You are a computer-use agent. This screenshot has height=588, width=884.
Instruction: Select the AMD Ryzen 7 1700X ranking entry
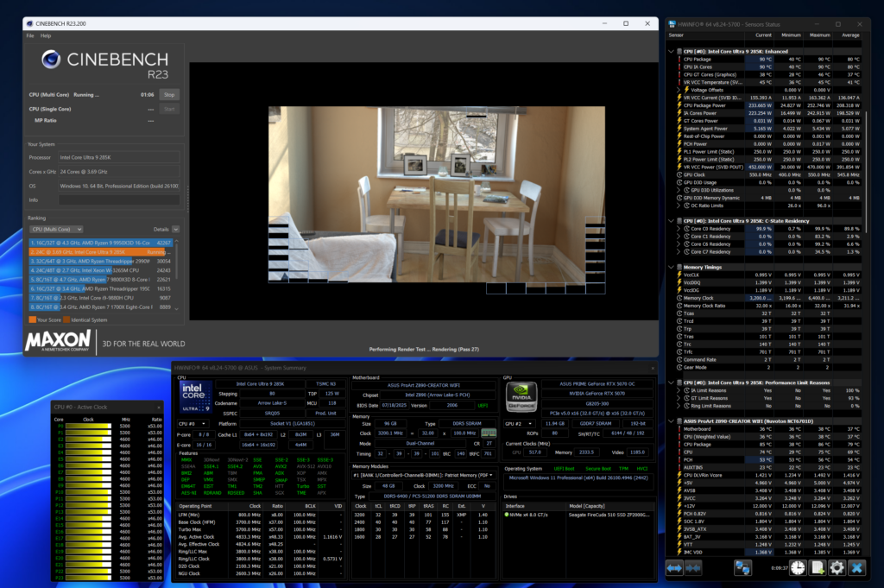tap(101, 307)
